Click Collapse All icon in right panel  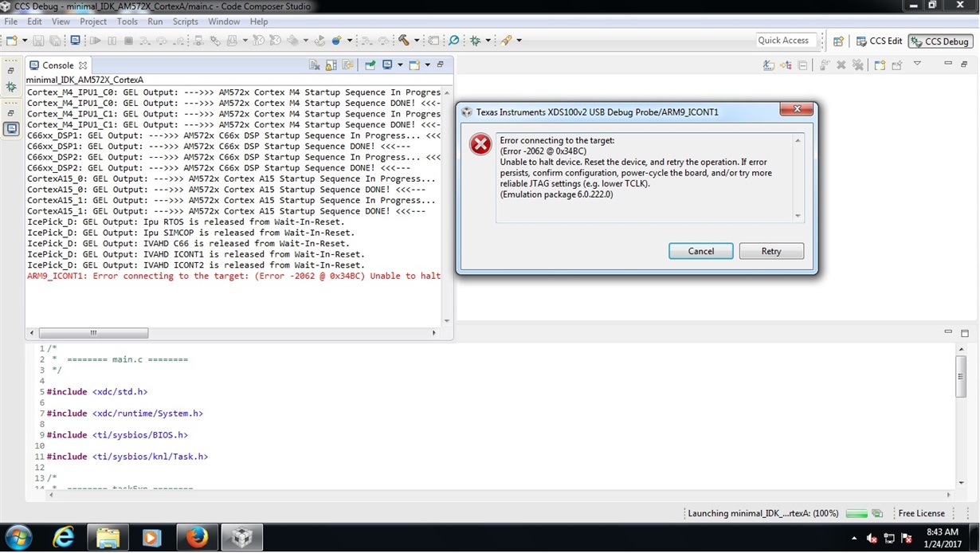point(802,65)
